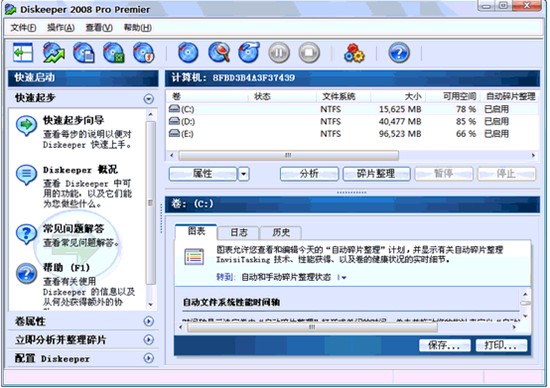The image size is (550, 388).
Task: Click the 96,523 MB size cell
Action: (400, 134)
